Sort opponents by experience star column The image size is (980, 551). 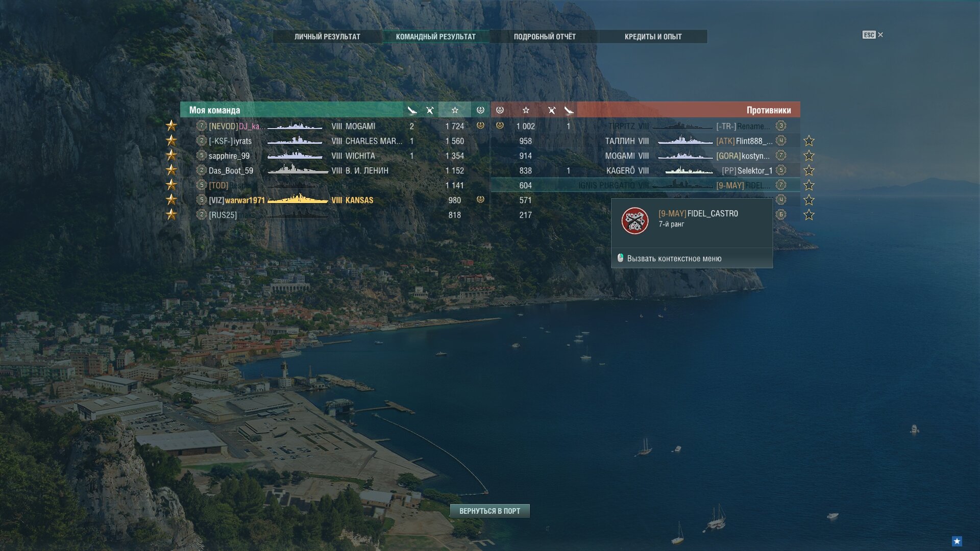526,110
